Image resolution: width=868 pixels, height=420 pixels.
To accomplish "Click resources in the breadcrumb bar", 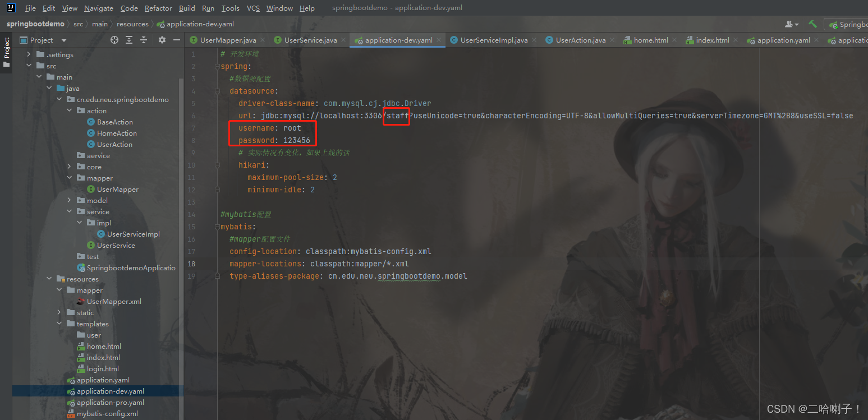I will click(x=132, y=24).
